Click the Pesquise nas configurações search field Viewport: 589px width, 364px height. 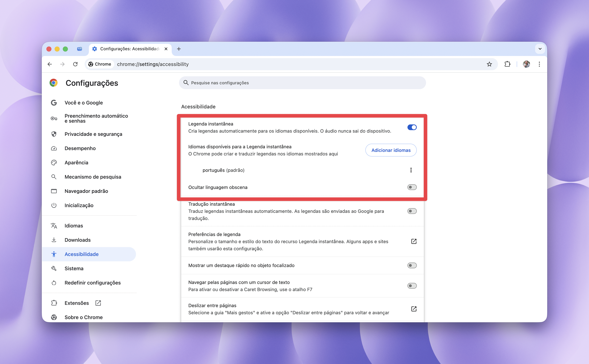click(302, 83)
